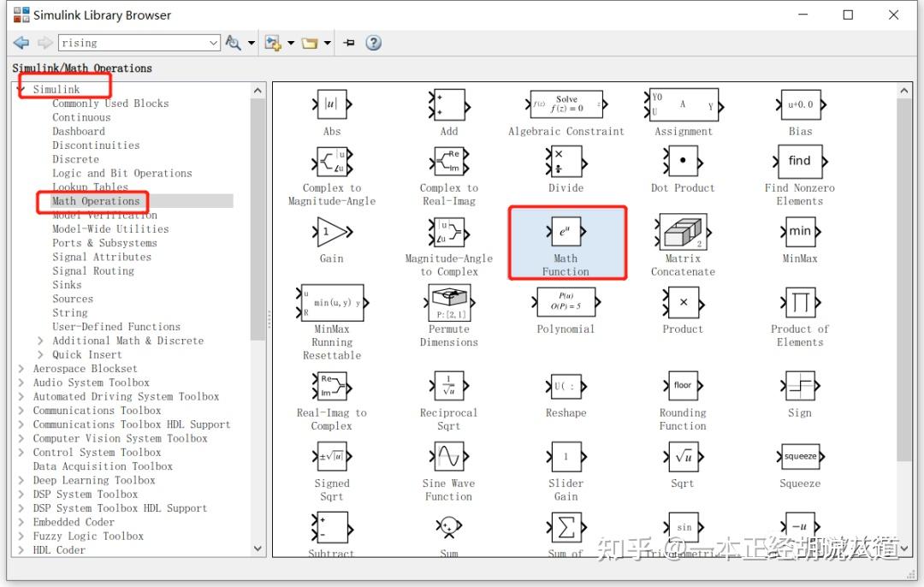Pick the Sign block
The width and height of the screenshot is (924, 587).
point(800,386)
